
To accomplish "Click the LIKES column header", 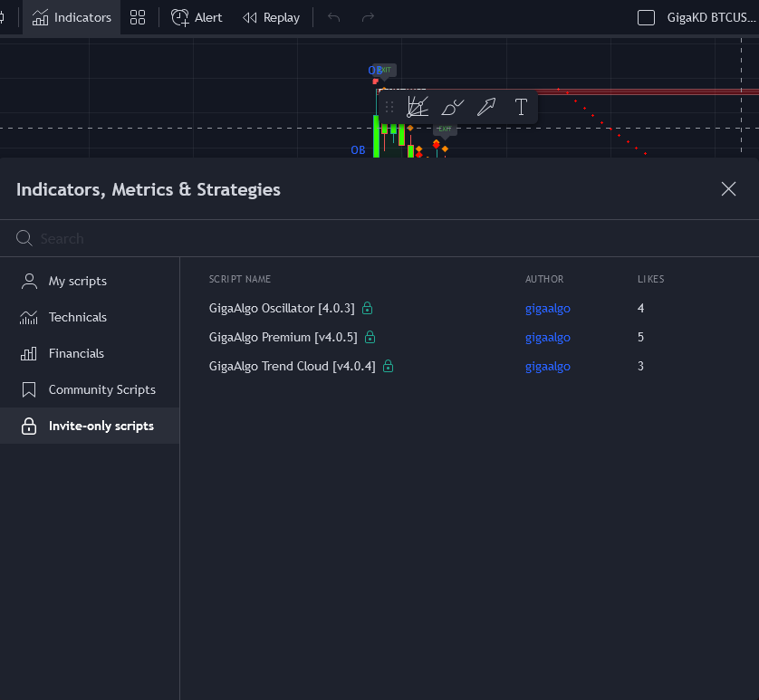I will click(650, 279).
